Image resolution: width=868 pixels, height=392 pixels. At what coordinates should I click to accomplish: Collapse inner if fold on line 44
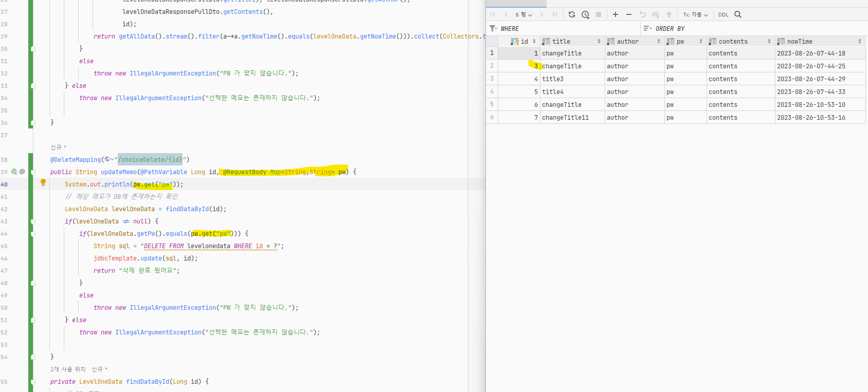tap(33, 234)
